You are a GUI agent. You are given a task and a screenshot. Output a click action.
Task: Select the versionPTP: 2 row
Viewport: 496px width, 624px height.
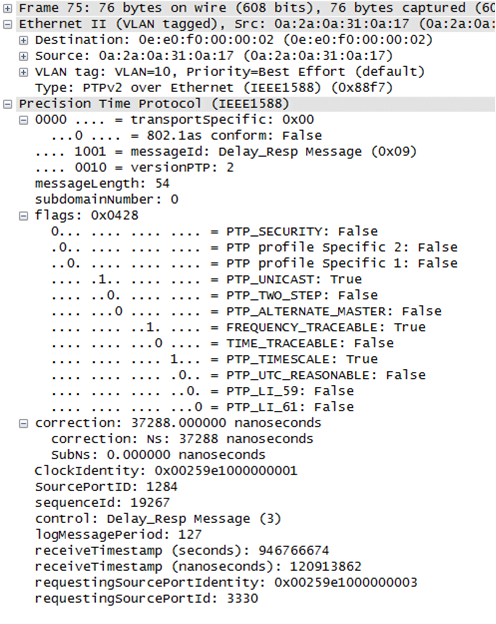[135, 168]
